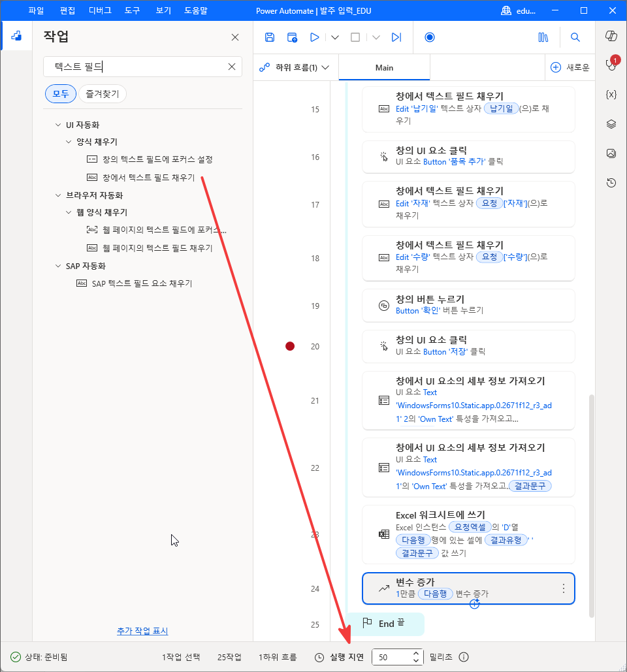Open the dropdown next to the stop button
Screen dimensions: 627x672
point(376,37)
